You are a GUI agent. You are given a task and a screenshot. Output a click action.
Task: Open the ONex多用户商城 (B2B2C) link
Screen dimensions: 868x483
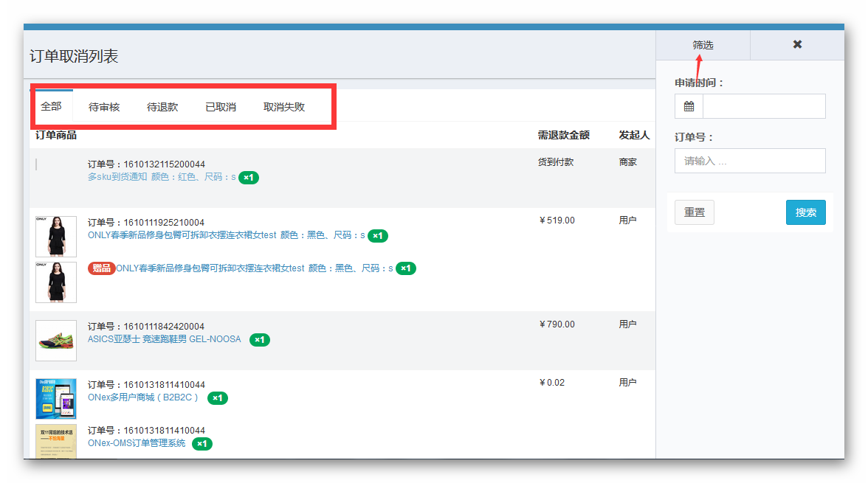click(x=143, y=397)
